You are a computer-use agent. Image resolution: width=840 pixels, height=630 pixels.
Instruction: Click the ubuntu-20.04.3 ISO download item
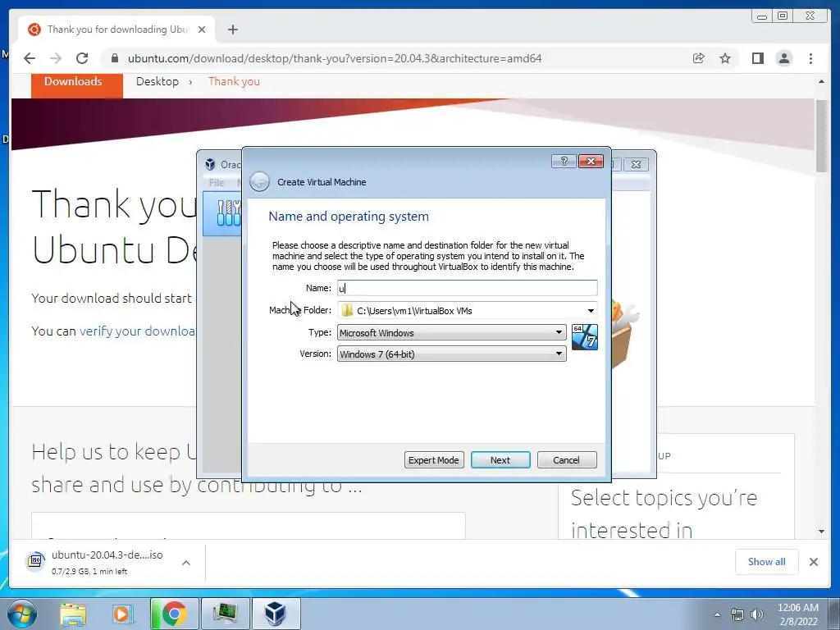[x=107, y=562]
